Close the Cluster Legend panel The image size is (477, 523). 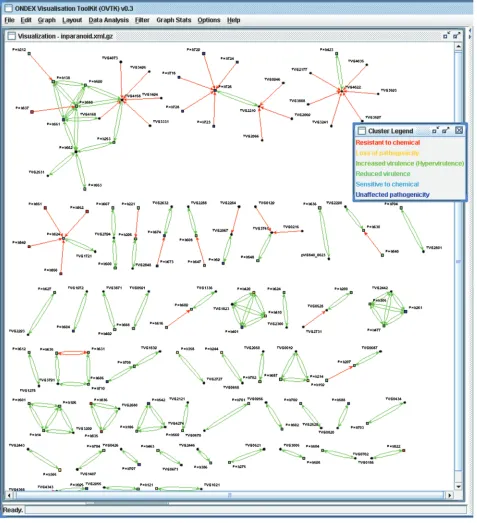coord(459,130)
